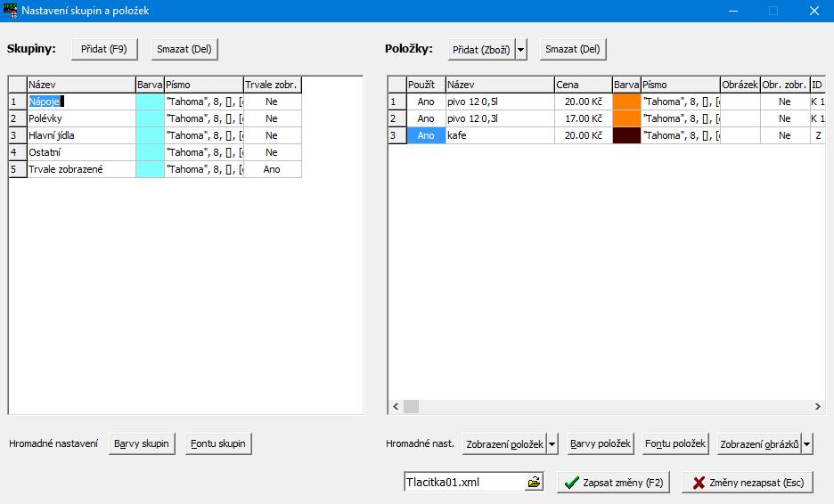Click Smazat (Del) under Skupiny
834x504 pixels.
pos(184,49)
